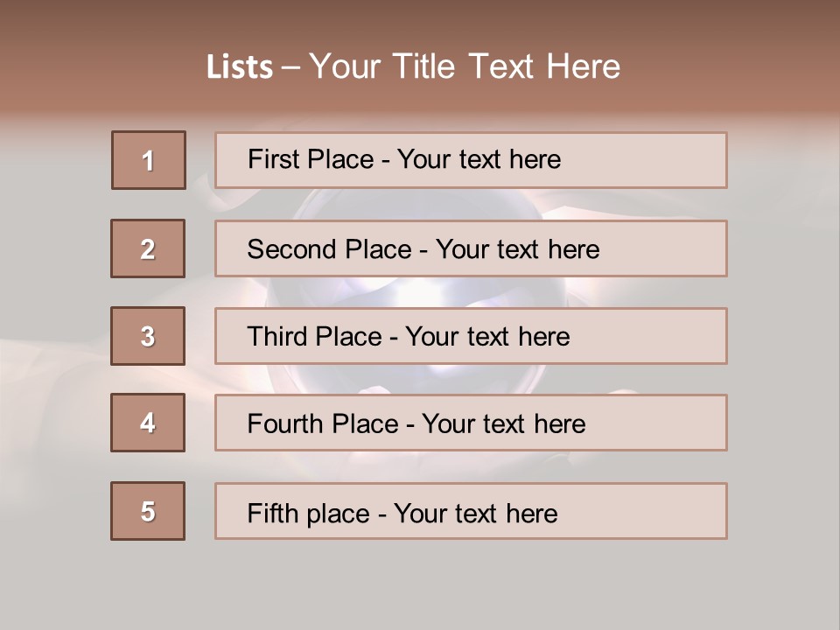840x630 pixels.
Task: Click "Your text here" in the Second Place row
Action: pos(517,249)
